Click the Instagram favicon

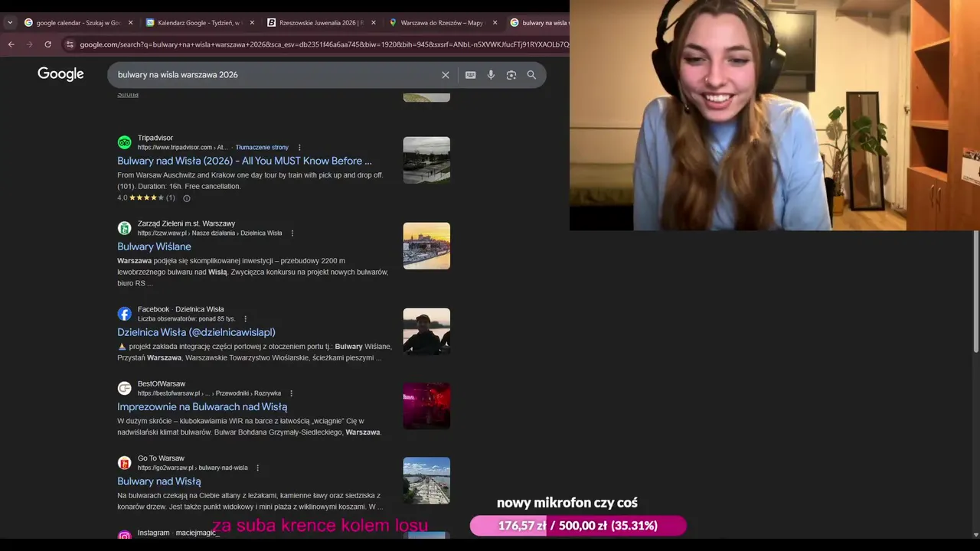pyautogui.click(x=124, y=535)
